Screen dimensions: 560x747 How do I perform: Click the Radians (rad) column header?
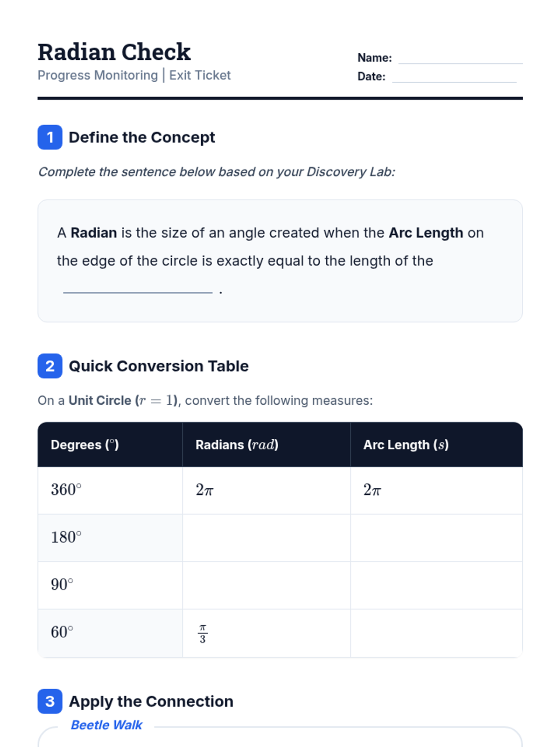pyautogui.click(x=237, y=444)
